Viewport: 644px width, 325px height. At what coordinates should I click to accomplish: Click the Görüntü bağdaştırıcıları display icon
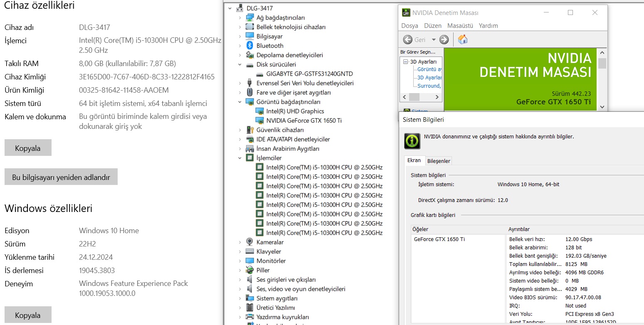pos(249,102)
